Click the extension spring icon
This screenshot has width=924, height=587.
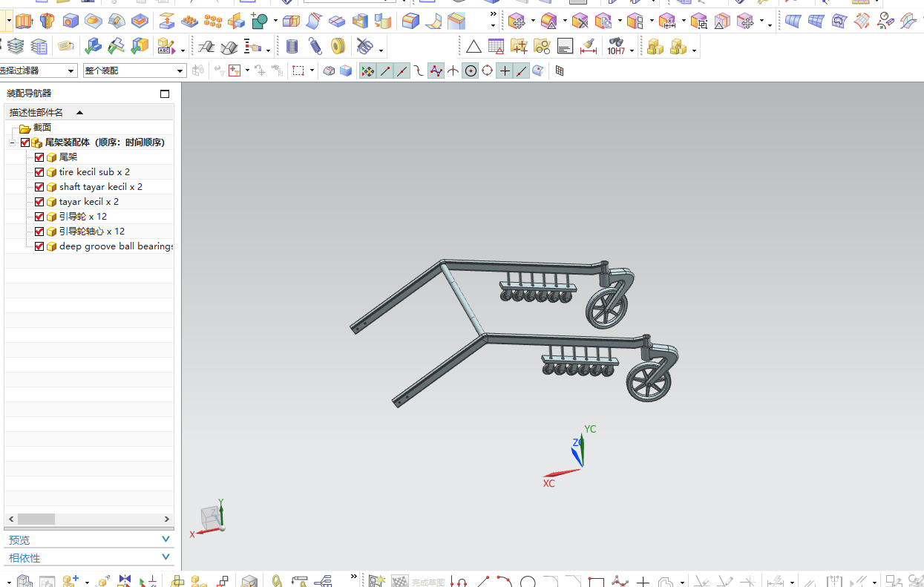coord(315,47)
